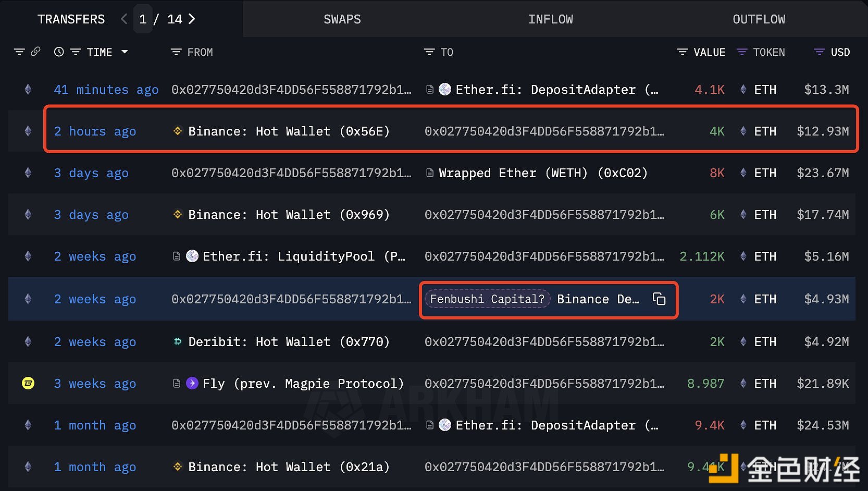Toggle the TOKEN filter
Image resolution: width=868 pixels, height=491 pixels.
click(741, 52)
